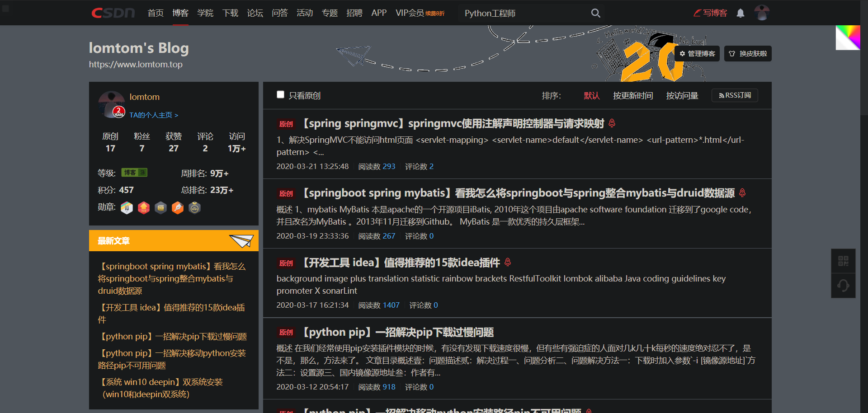Screen dimensions: 868x413
Task: Open TA的个人主页 link
Action: 154,115
